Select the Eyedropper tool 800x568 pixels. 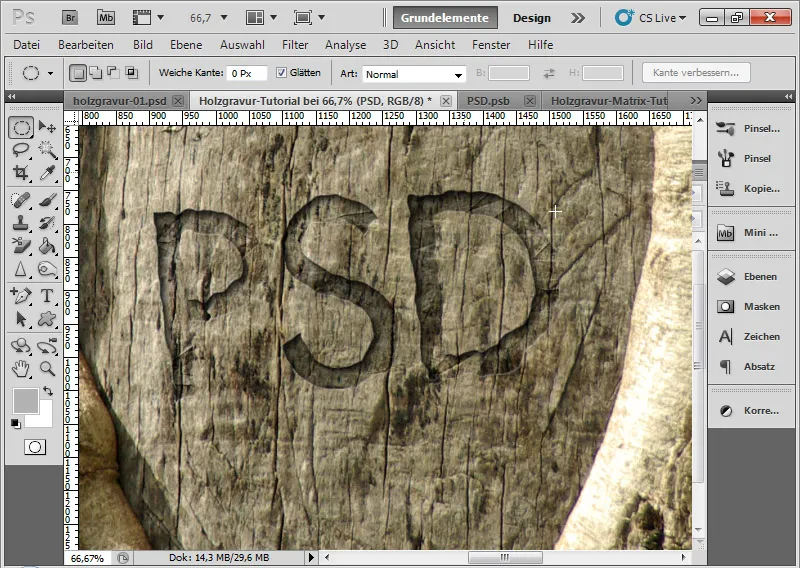(x=47, y=173)
